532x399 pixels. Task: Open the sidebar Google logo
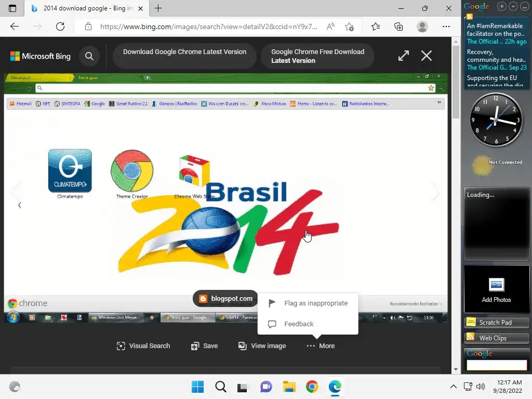click(x=476, y=6)
